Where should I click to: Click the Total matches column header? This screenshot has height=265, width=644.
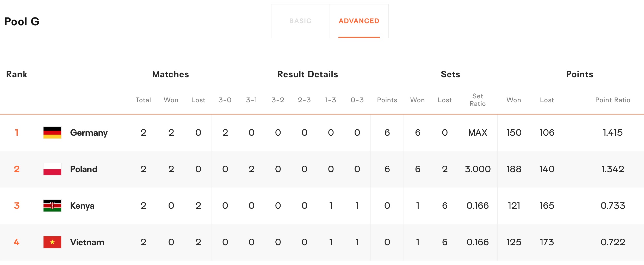click(x=143, y=100)
